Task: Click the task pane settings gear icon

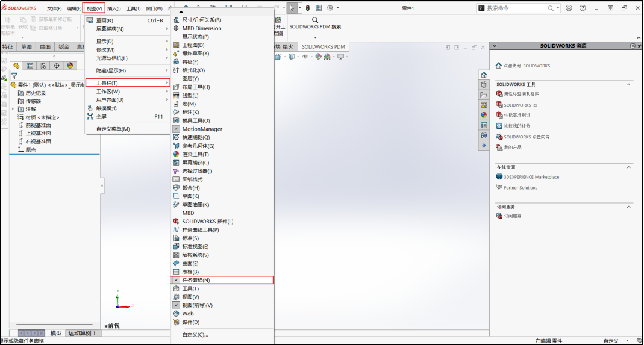Action: click(633, 46)
